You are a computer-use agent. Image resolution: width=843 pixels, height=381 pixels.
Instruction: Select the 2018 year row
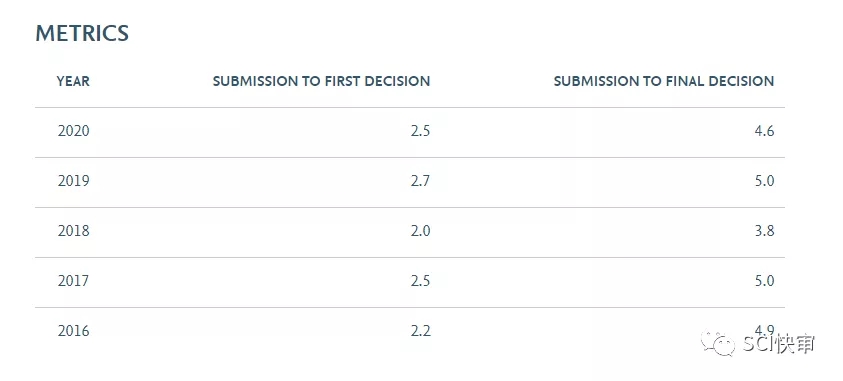(410, 232)
